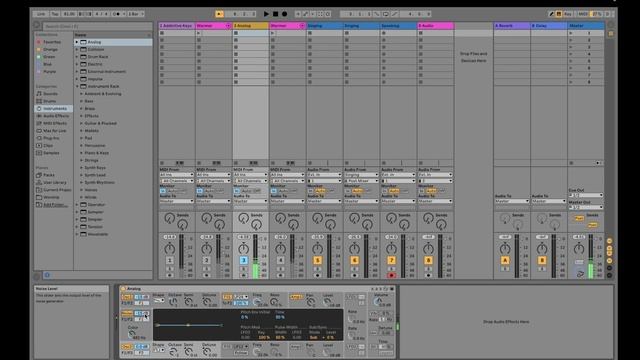Viewport: 640px width, 360px height.
Task: Open Packs in Places
Action: pyautogui.click(x=49, y=175)
